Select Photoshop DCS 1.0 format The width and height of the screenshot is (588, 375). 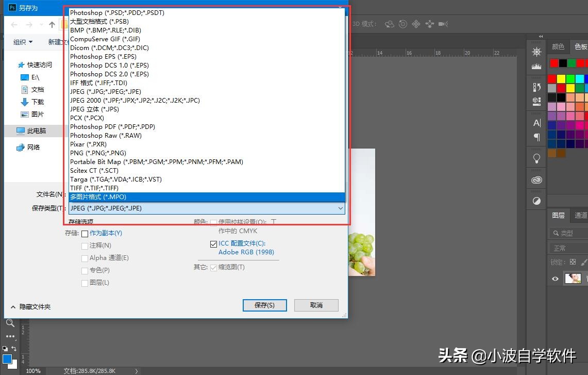point(207,66)
